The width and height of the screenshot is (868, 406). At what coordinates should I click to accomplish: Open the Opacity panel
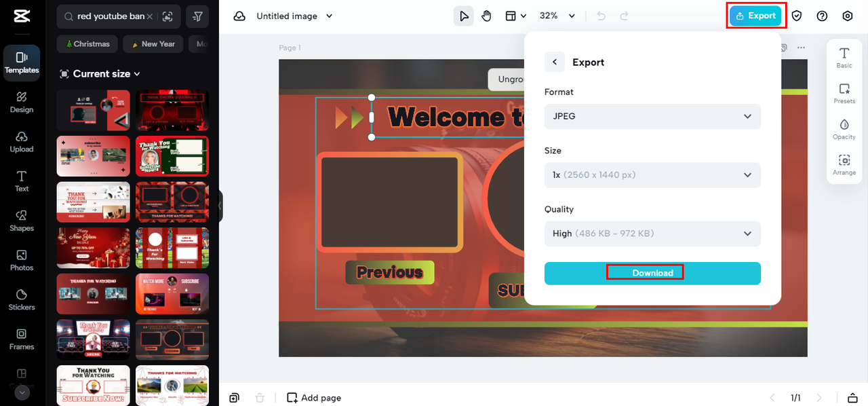(x=844, y=129)
